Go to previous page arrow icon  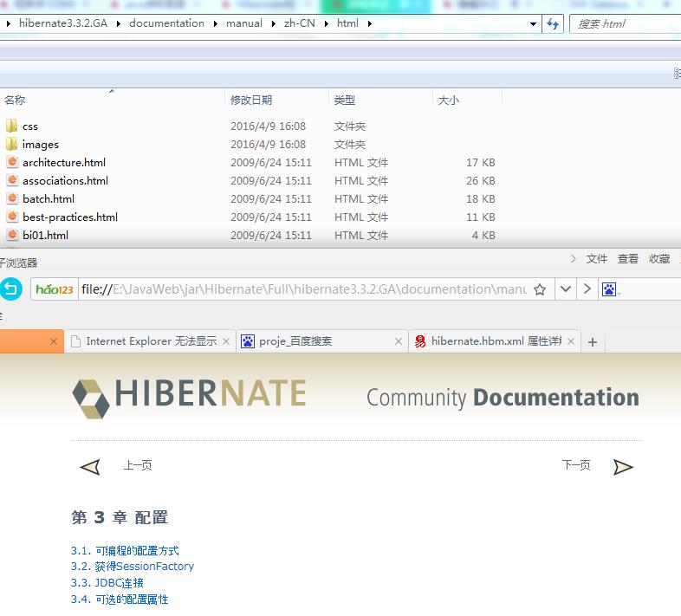pyautogui.click(x=90, y=467)
